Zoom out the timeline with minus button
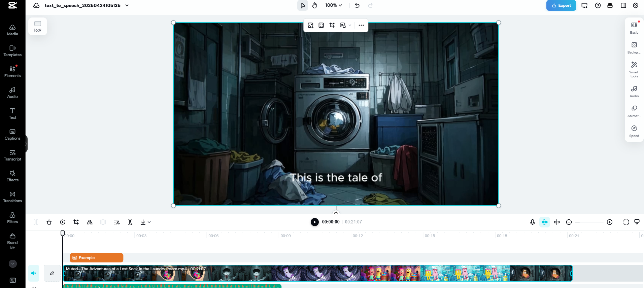Image resolution: width=644 pixels, height=288 pixels. (569, 222)
